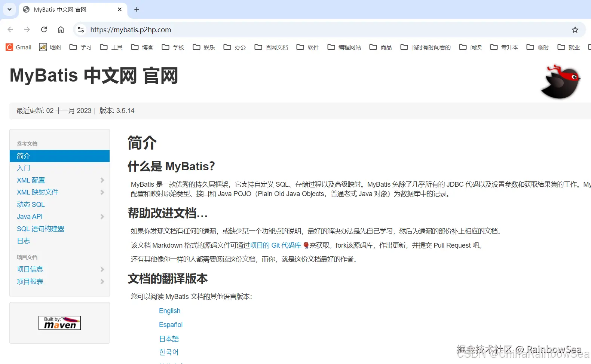This screenshot has height=364, width=591.
Task: Open 项目信息 sidebar item
Action: point(30,269)
